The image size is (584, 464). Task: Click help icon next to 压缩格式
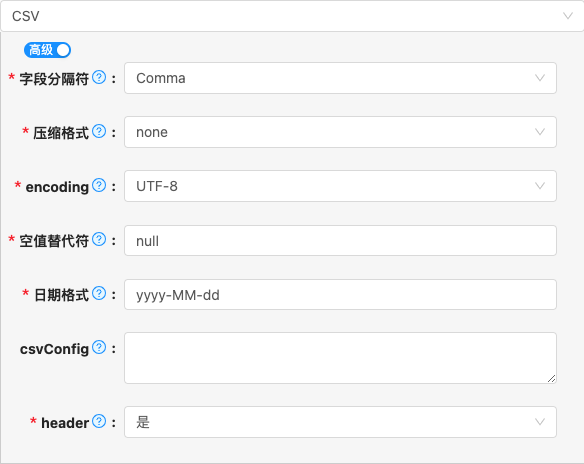pos(99,131)
